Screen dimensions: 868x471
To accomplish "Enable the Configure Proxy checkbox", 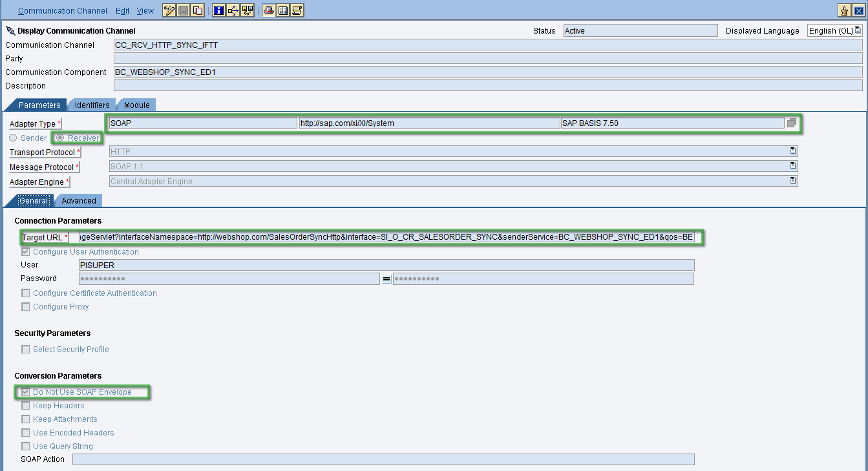I will click(x=26, y=307).
